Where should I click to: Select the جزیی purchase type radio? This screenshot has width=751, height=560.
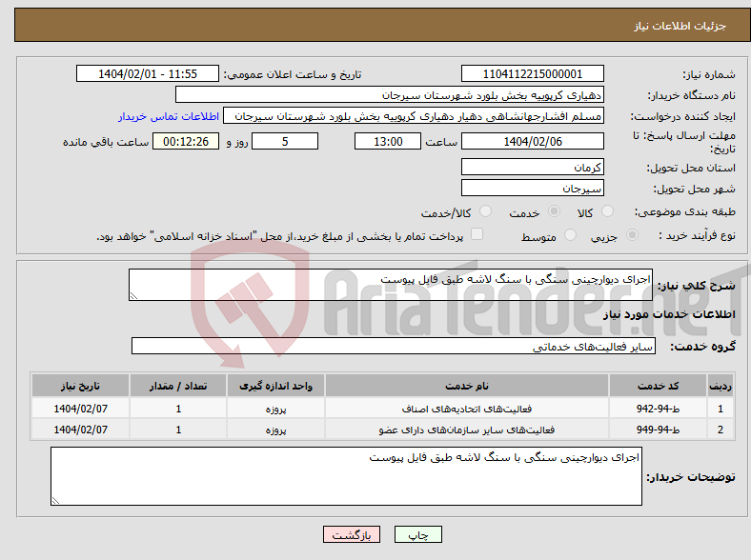(632, 235)
